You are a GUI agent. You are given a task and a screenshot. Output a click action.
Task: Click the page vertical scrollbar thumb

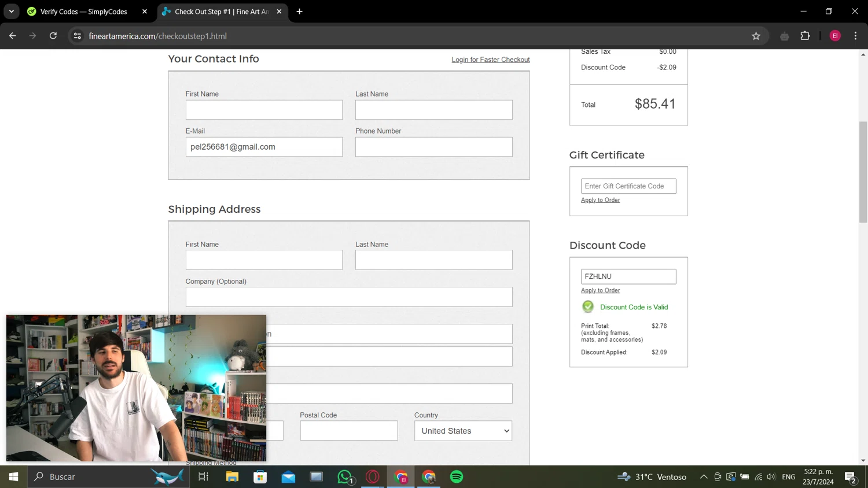click(863, 172)
